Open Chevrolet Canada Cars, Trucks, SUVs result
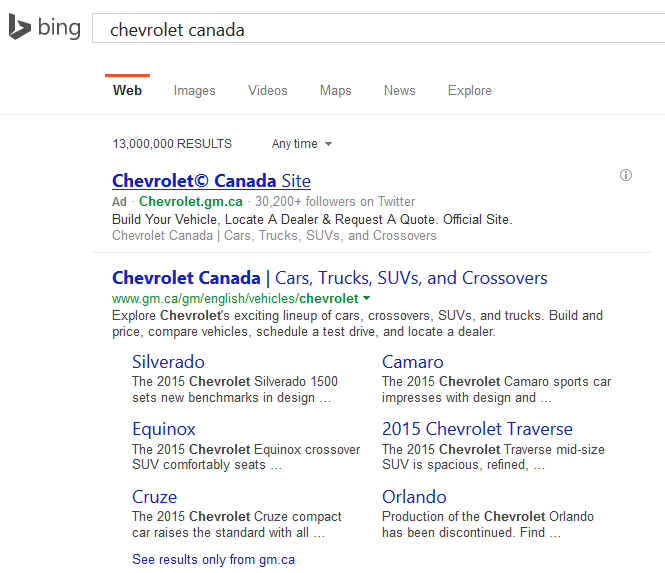 [330, 278]
